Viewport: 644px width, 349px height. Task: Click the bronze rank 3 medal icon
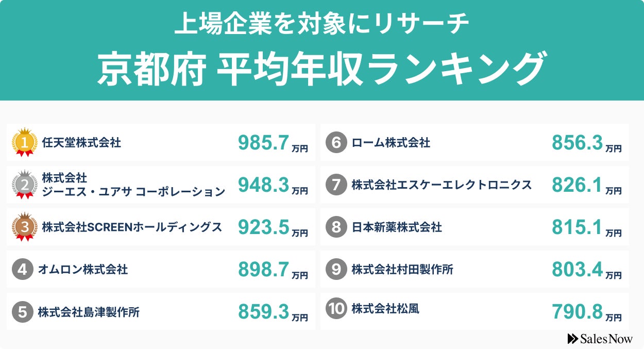25,226
